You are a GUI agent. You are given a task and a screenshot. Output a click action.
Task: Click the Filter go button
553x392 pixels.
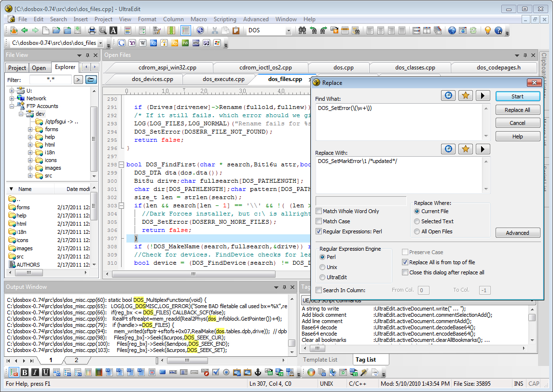(x=78, y=80)
